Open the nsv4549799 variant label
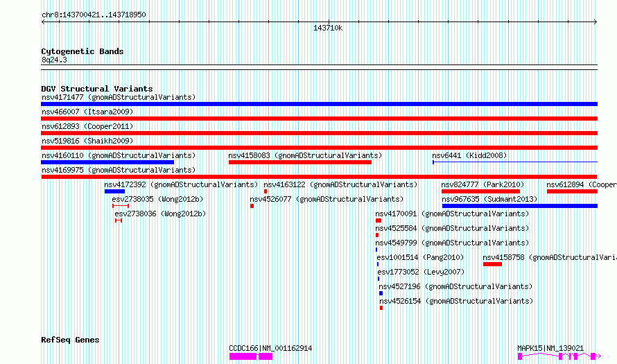Image resolution: width=617 pixels, height=364 pixels. (452, 243)
